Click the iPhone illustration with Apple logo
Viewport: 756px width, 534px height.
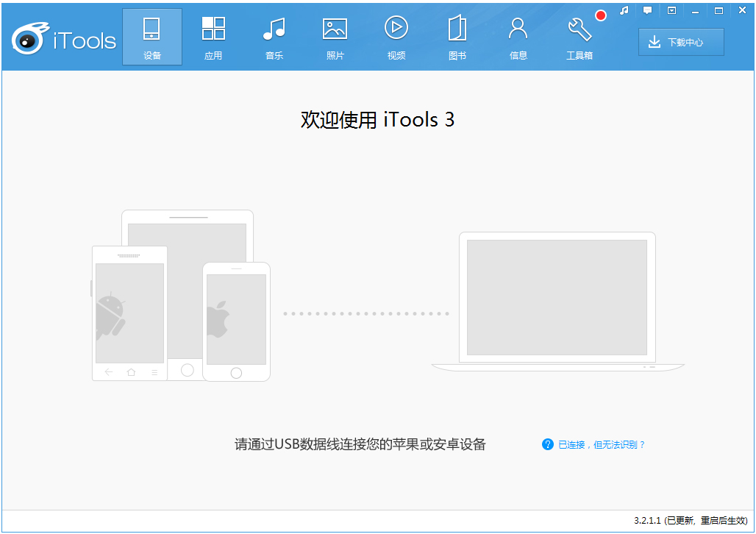click(236, 321)
